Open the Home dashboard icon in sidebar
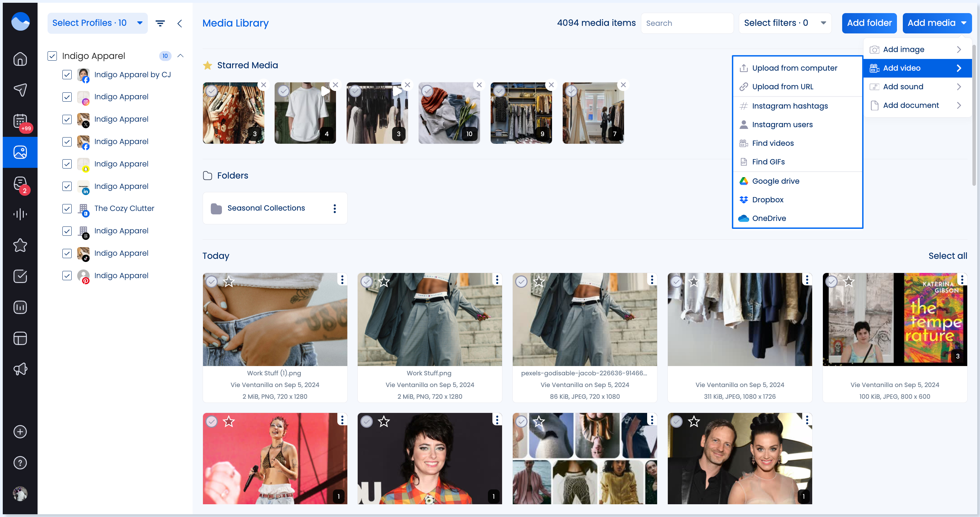This screenshot has height=517, width=980. pos(20,59)
